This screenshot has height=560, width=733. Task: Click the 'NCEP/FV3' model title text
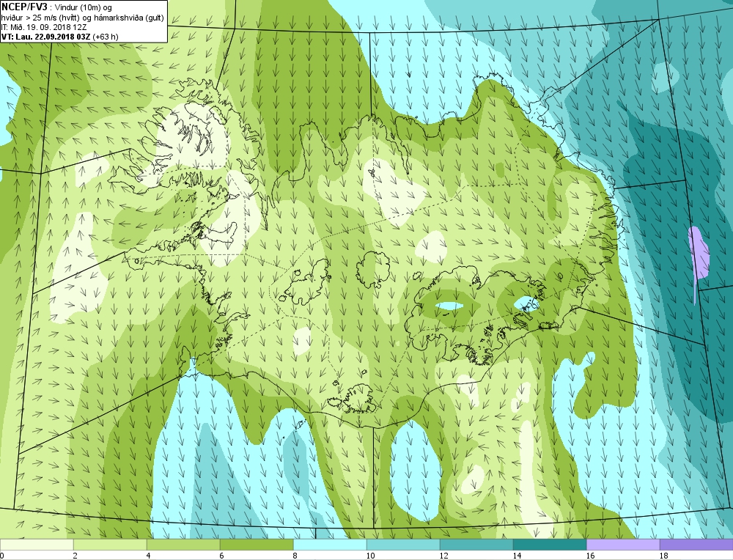(x=24, y=7)
